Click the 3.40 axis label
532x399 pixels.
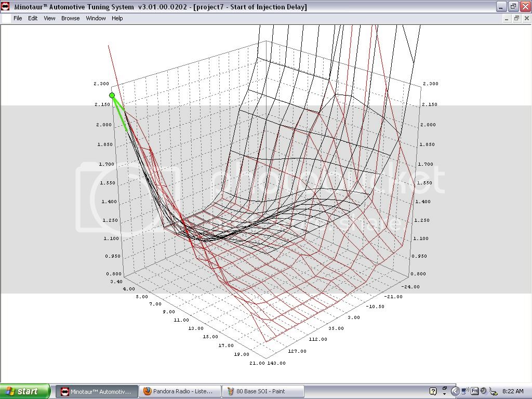pyautogui.click(x=116, y=282)
